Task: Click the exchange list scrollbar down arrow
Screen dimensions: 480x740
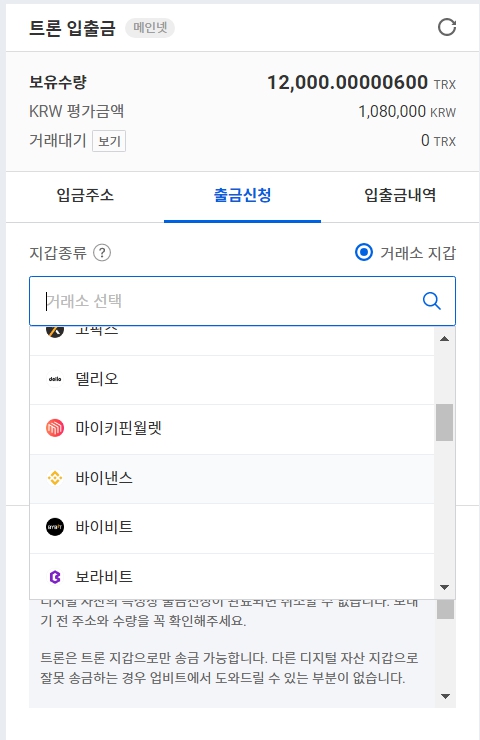Action: 444,588
